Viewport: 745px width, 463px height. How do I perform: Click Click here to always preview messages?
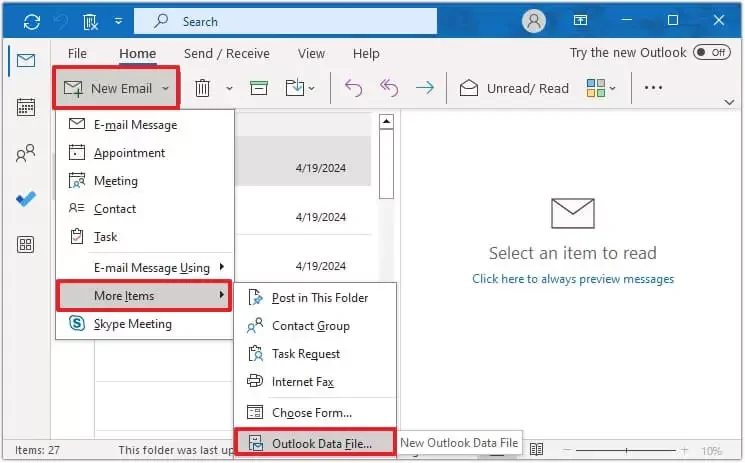tap(573, 279)
